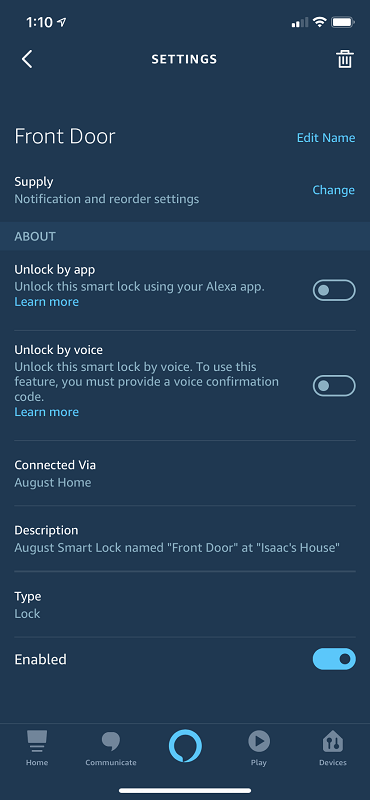Delete device with trash can icon
370x800 pixels.
point(344,59)
